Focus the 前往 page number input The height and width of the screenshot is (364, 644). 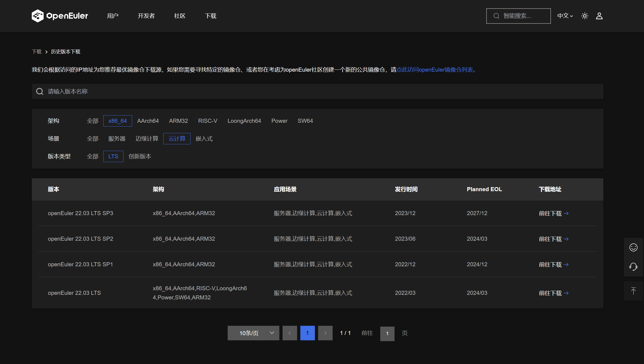click(387, 333)
